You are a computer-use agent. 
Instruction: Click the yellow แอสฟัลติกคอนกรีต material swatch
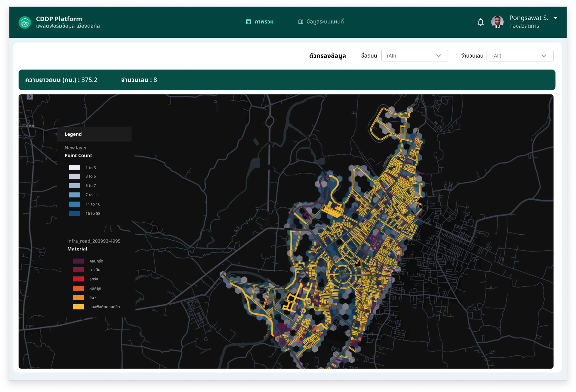pos(78,307)
